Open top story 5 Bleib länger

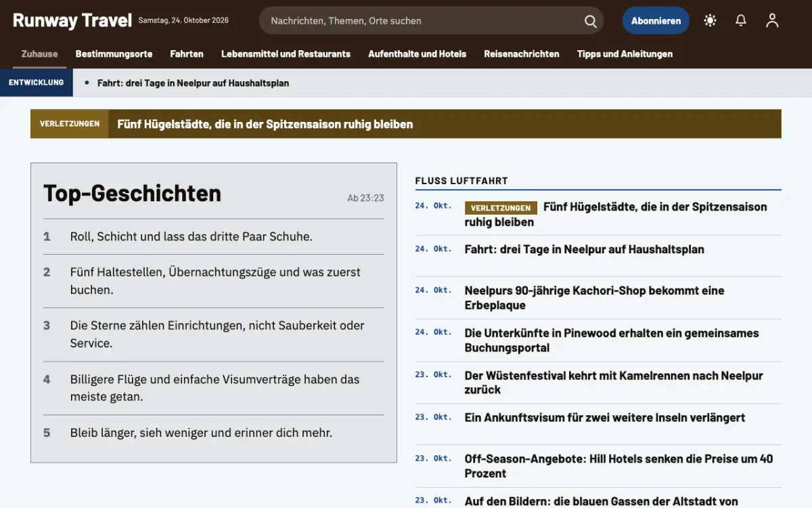coord(201,433)
